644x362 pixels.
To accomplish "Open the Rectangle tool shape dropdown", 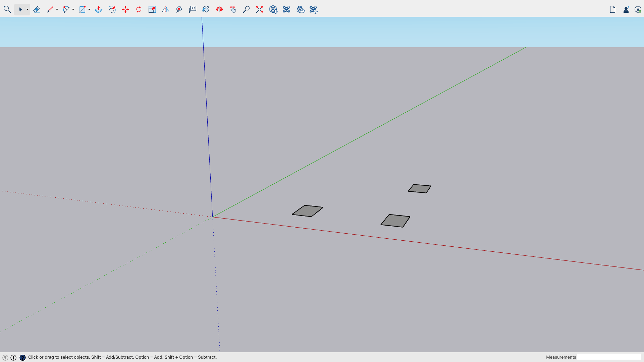I will pos(89,9).
